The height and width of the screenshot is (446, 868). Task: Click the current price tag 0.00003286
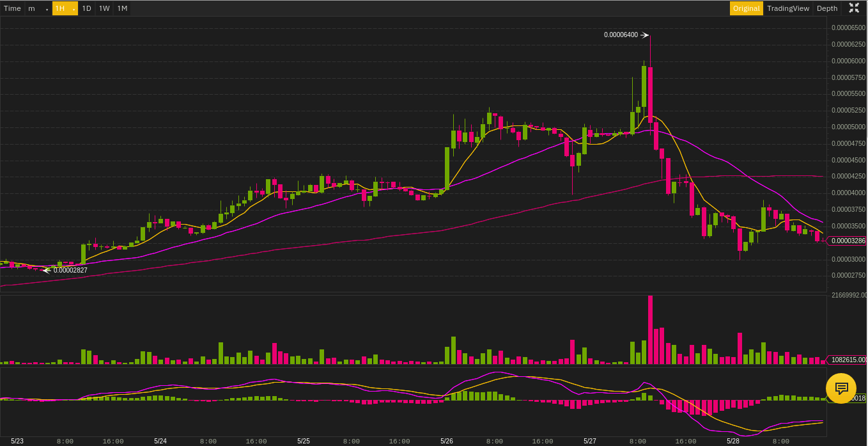pyautogui.click(x=848, y=241)
